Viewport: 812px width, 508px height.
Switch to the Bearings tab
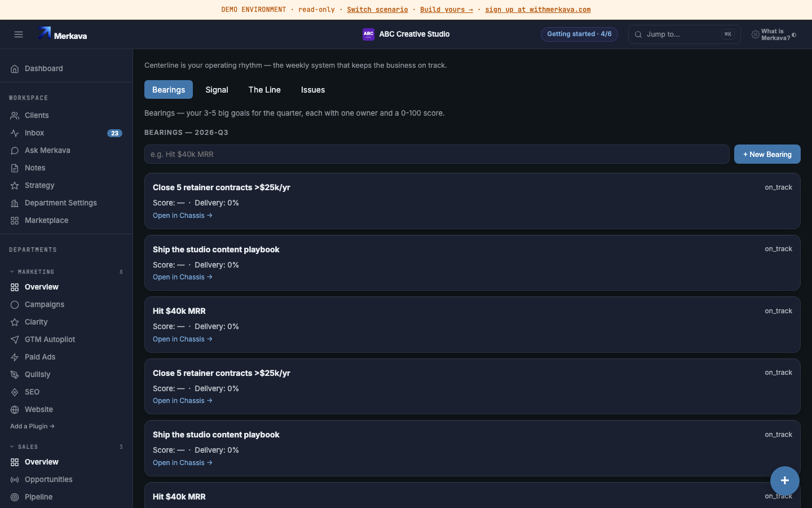pos(169,90)
